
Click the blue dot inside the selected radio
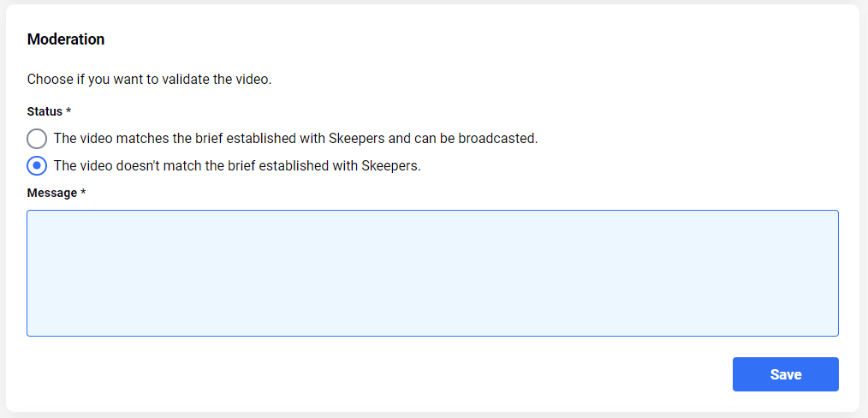click(x=37, y=165)
